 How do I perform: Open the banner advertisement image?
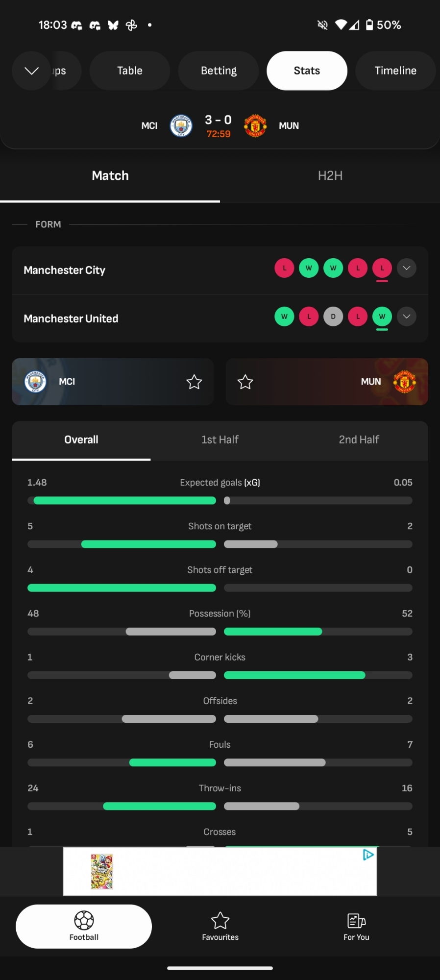click(x=102, y=871)
